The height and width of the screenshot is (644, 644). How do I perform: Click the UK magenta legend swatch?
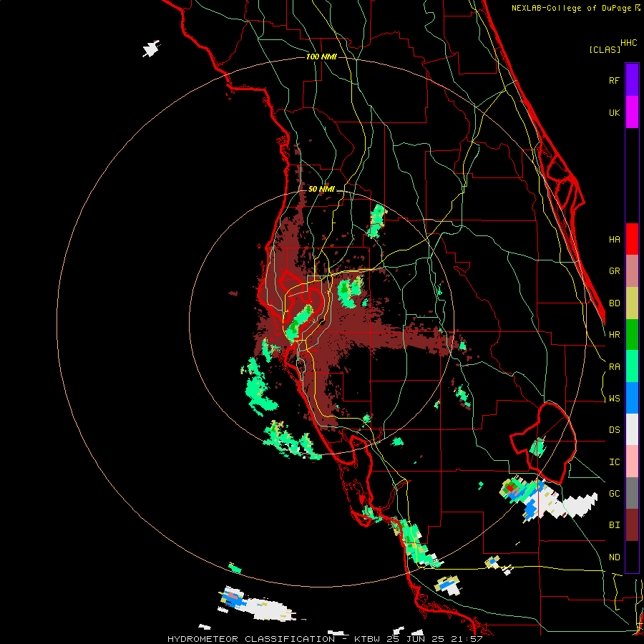pos(632,112)
